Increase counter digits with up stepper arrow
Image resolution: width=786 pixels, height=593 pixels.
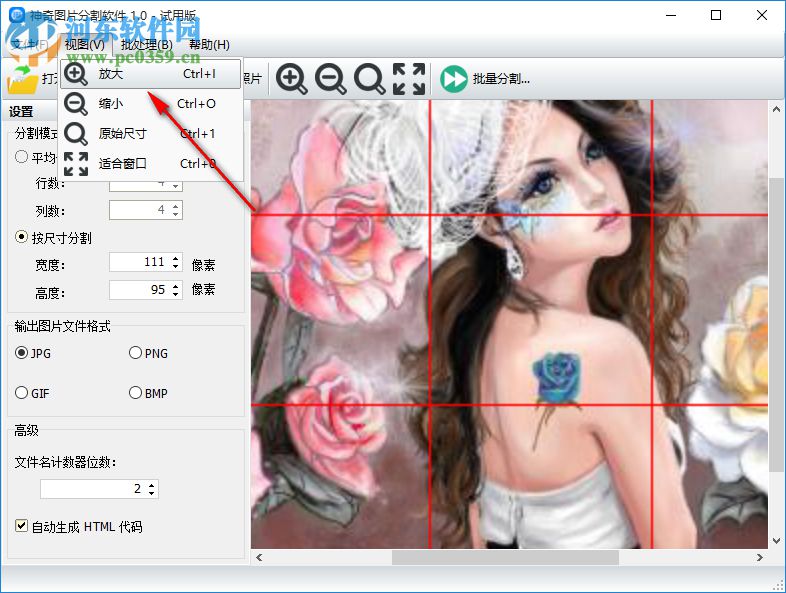pos(152,484)
